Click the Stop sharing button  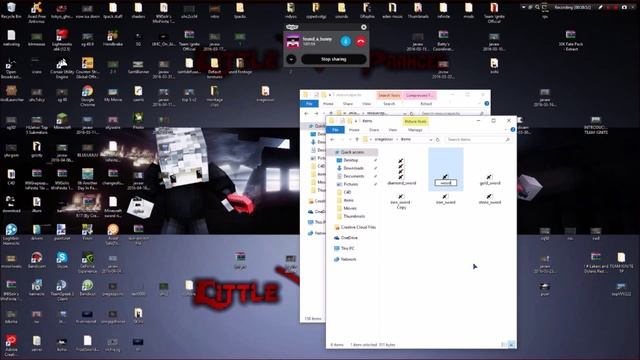pos(333,59)
